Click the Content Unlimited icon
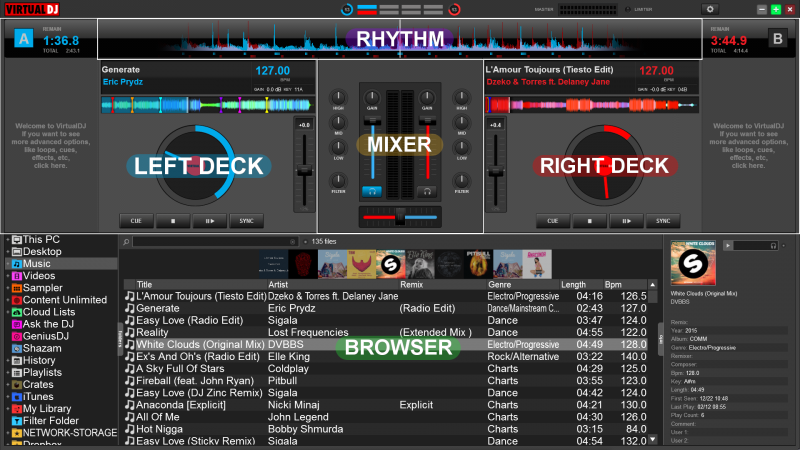Viewport: 800px width, 450px height. click(x=17, y=300)
